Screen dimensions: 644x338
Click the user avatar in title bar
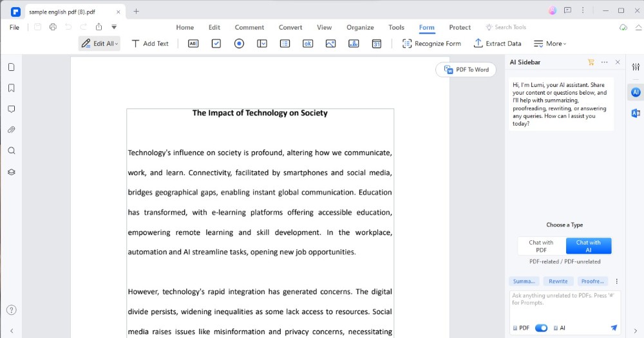[x=553, y=11]
